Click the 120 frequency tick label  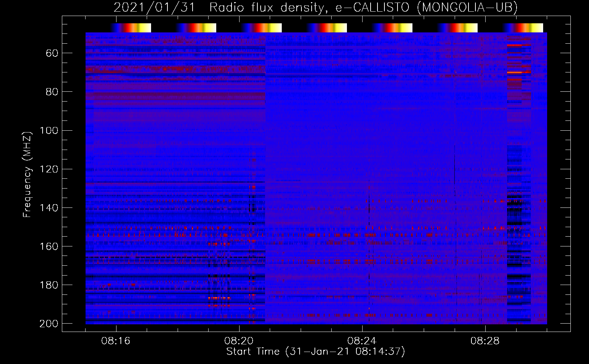click(x=49, y=169)
